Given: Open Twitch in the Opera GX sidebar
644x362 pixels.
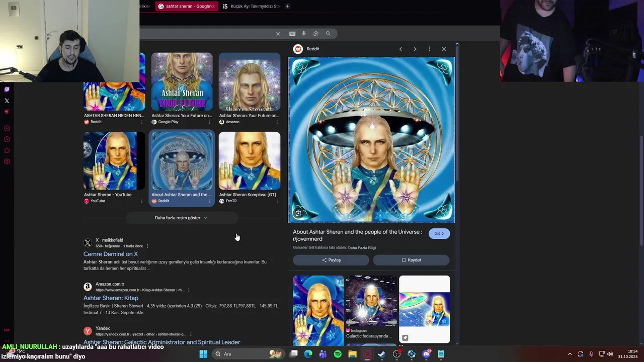Looking at the screenshot, I should [x=7, y=89].
